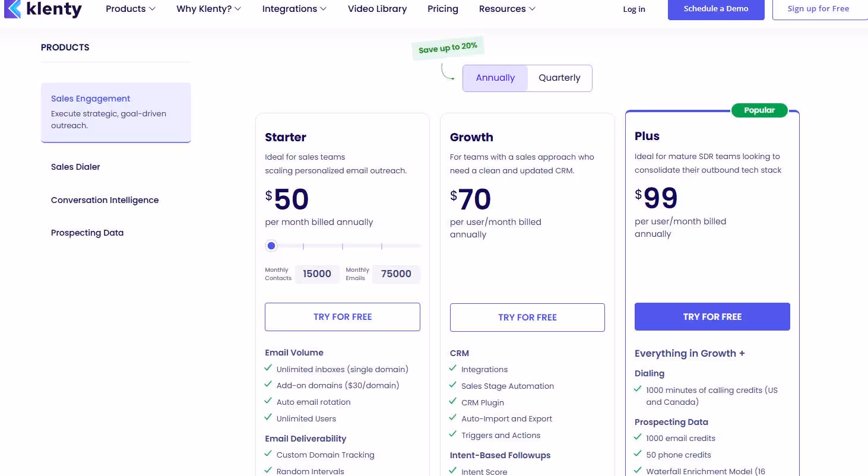Viewport: 868px width, 476px height.
Task: Open the Integrations dropdown
Action: [x=294, y=9]
